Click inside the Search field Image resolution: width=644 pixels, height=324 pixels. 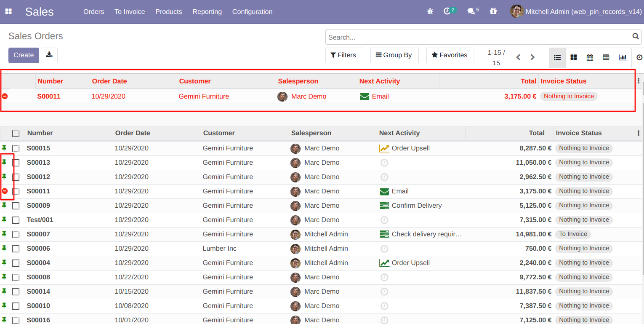point(463,37)
